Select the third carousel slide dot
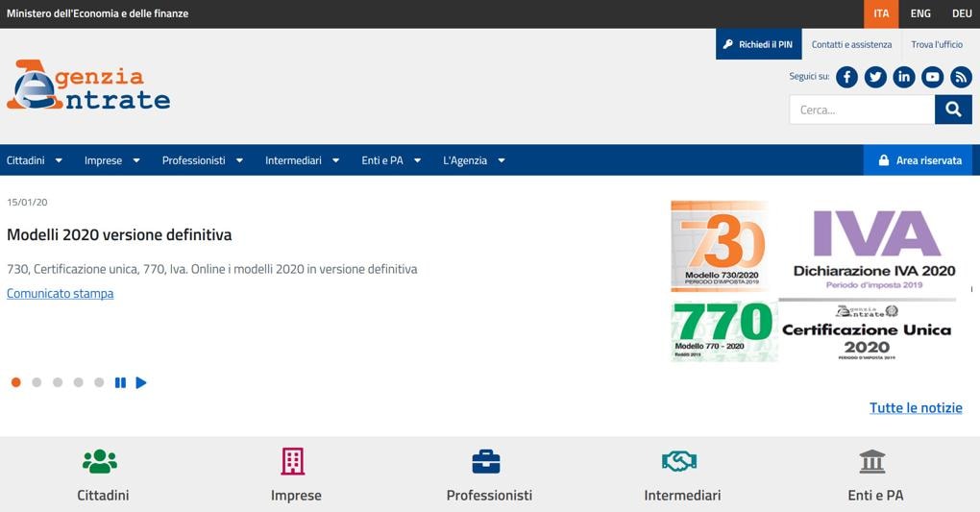980x512 pixels. coord(58,382)
